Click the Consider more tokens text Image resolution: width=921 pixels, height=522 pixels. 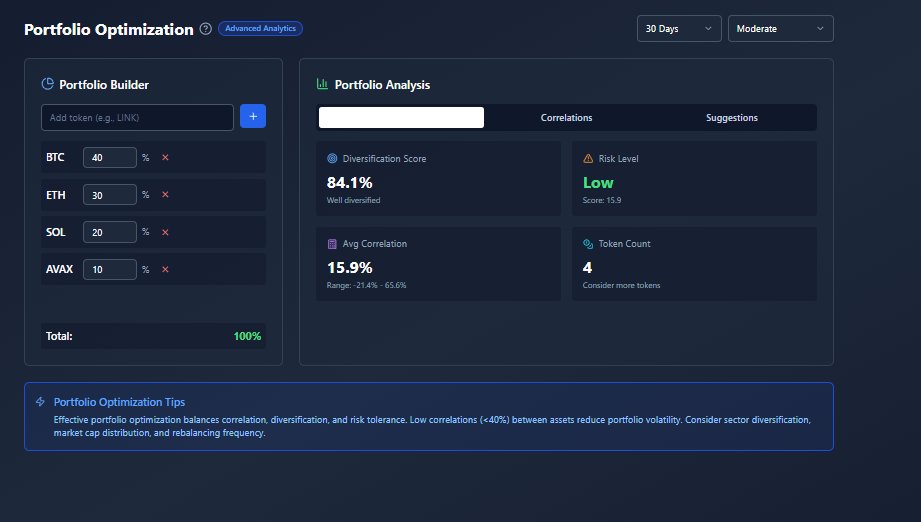pos(621,285)
